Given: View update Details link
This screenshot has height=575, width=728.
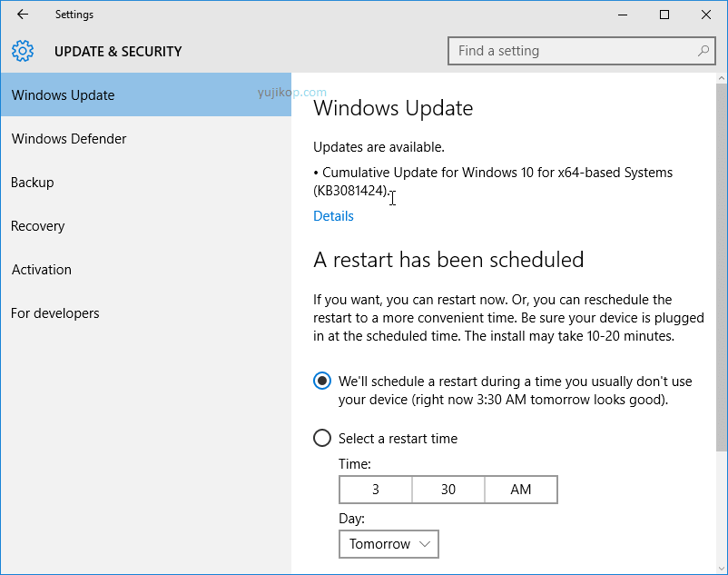Looking at the screenshot, I should pyautogui.click(x=333, y=216).
